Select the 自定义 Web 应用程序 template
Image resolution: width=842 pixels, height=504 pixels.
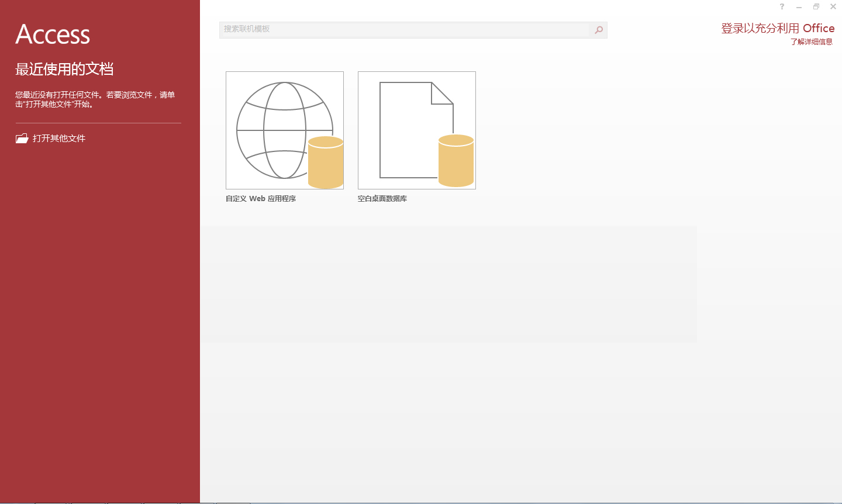(x=284, y=130)
